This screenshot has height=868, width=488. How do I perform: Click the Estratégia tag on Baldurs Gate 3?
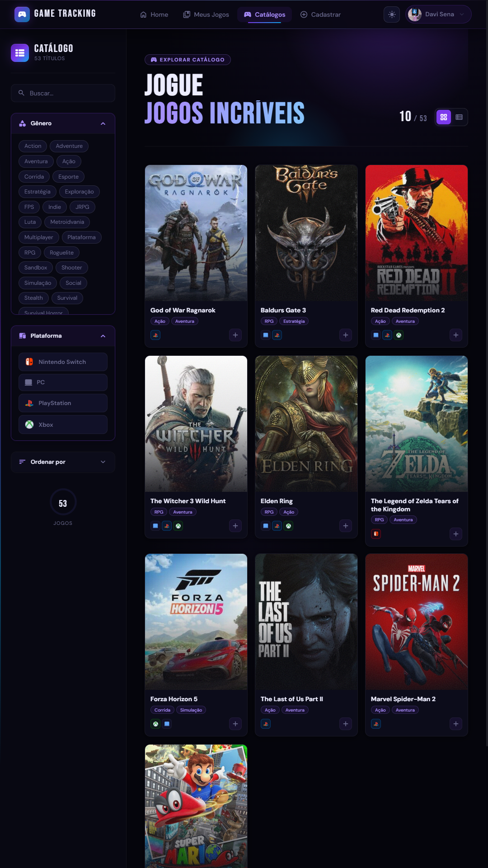294,321
